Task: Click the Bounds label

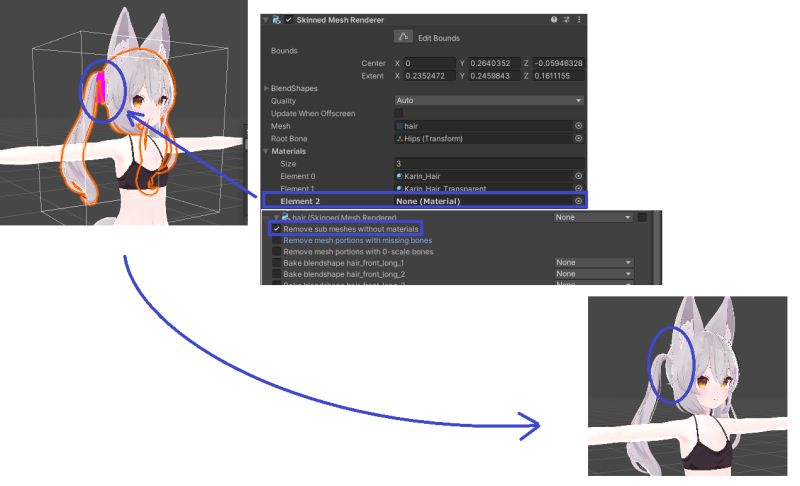Action: (284, 50)
